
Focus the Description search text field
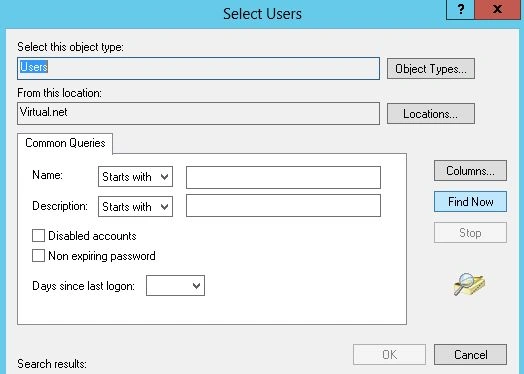tap(283, 206)
